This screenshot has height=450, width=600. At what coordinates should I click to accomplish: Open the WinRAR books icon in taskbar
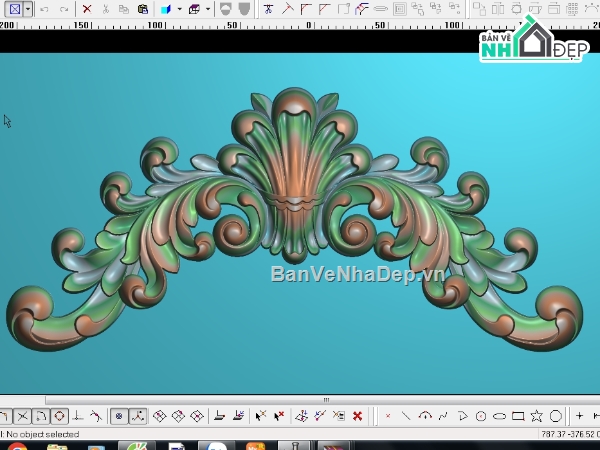(333, 446)
